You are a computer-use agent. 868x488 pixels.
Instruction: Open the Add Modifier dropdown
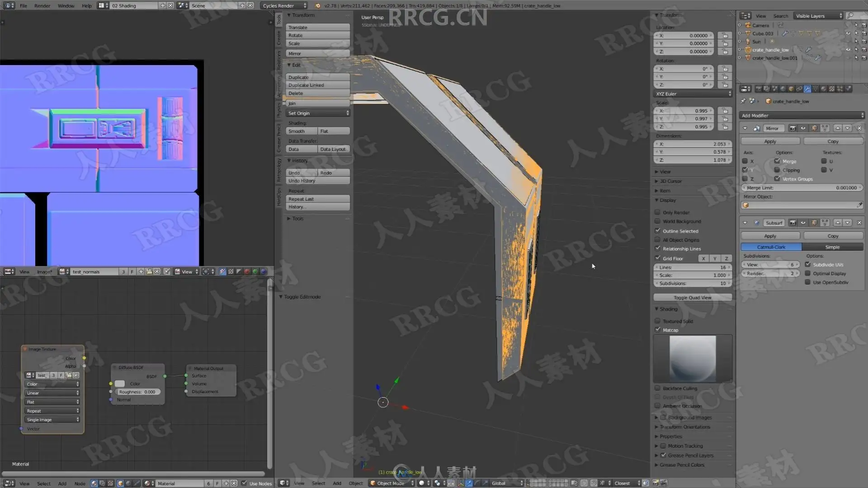pyautogui.click(x=802, y=116)
